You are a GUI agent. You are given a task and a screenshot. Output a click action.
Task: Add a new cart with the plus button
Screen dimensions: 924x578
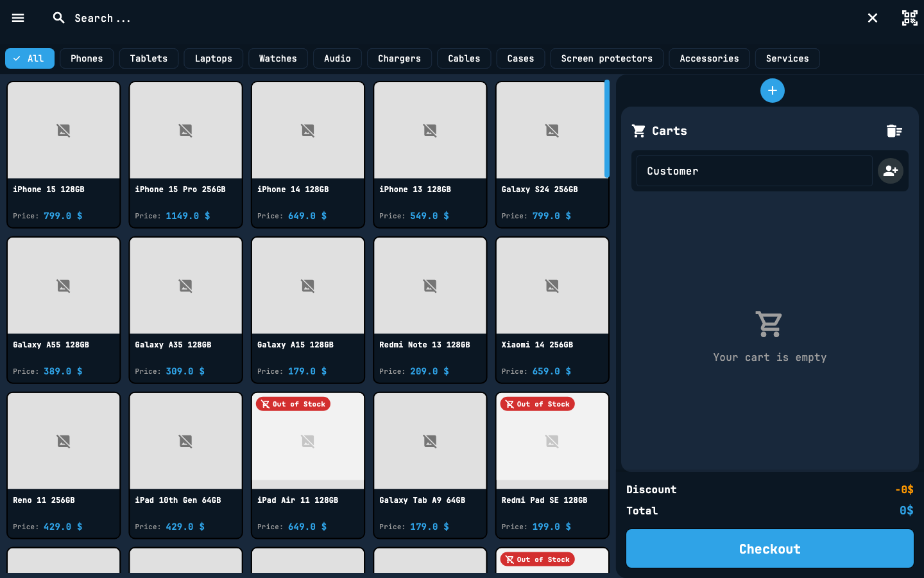[773, 91]
